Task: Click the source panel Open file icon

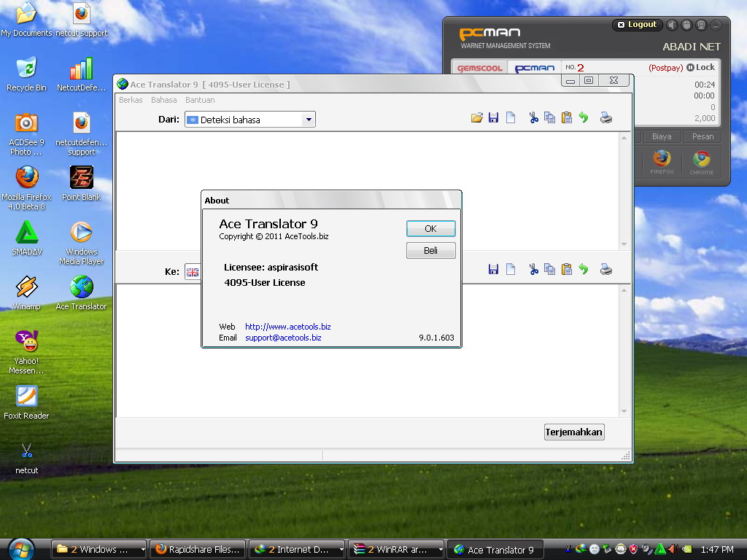Action: (477, 117)
